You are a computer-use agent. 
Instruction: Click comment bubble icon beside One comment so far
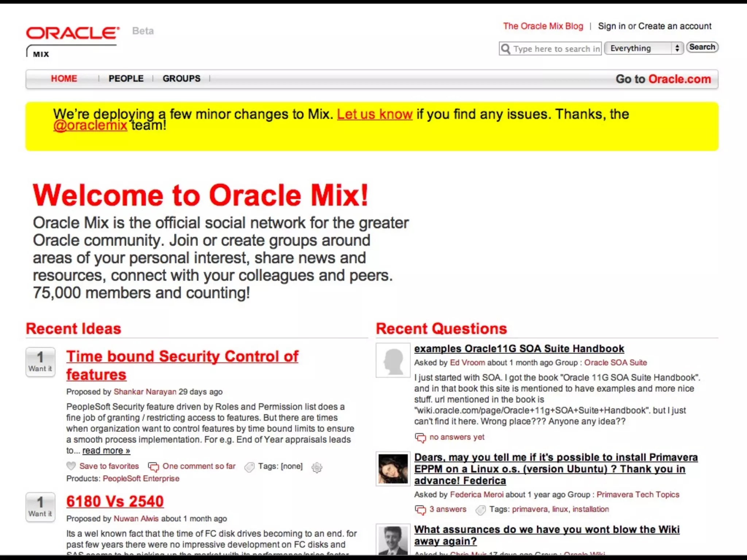click(153, 467)
